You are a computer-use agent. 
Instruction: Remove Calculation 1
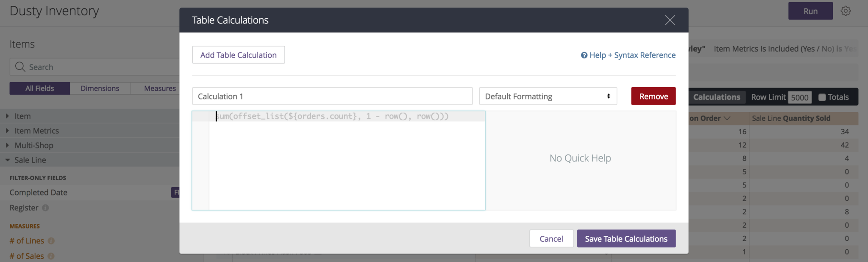pos(654,96)
